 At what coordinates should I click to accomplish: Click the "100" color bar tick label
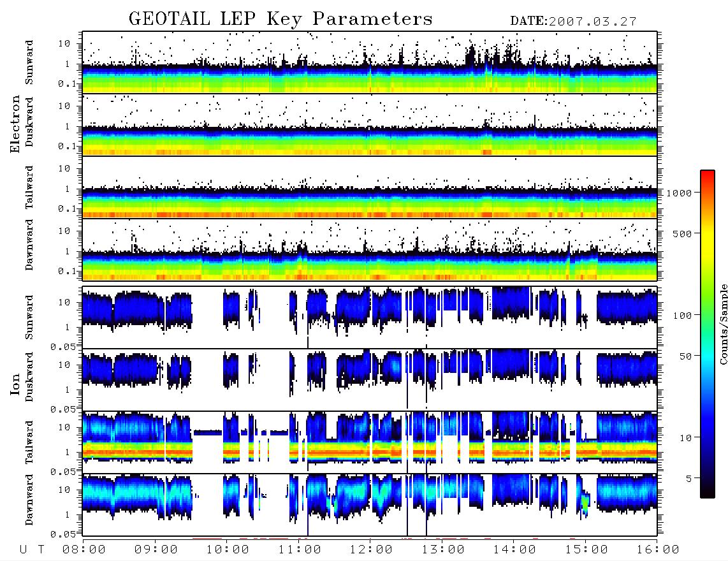(x=682, y=316)
